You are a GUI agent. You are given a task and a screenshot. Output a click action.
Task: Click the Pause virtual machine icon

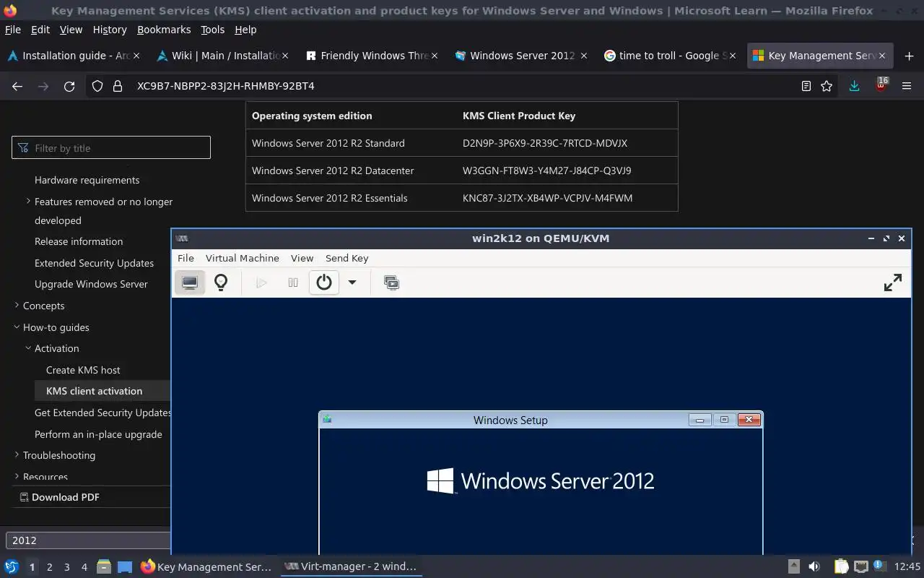(x=293, y=282)
